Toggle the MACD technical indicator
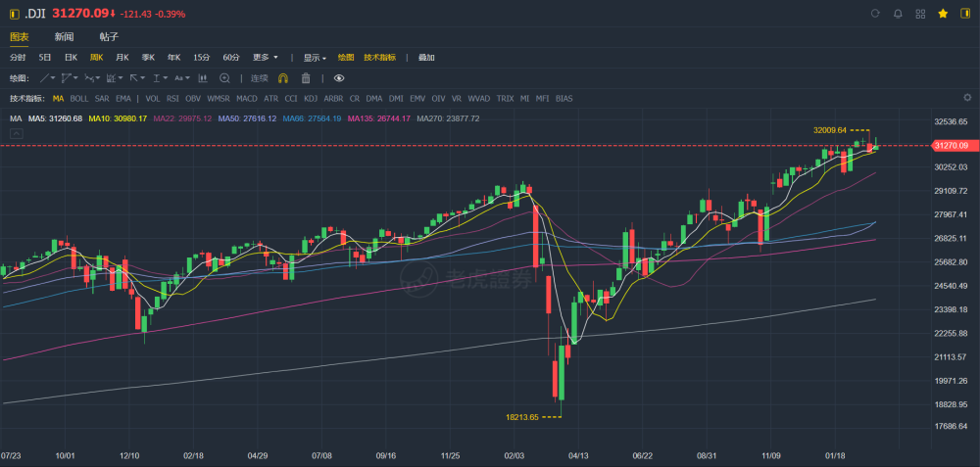This screenshot has height=467, width=980. (247, 99)
